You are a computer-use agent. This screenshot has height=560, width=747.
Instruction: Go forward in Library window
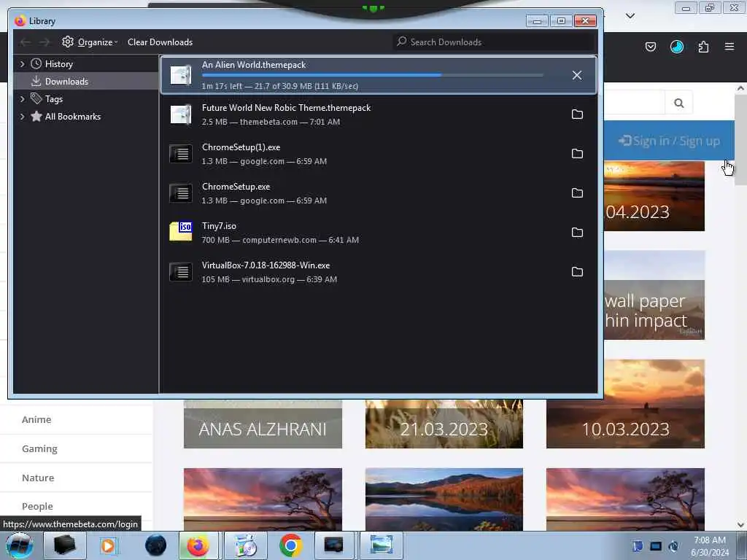click(44, 42)
